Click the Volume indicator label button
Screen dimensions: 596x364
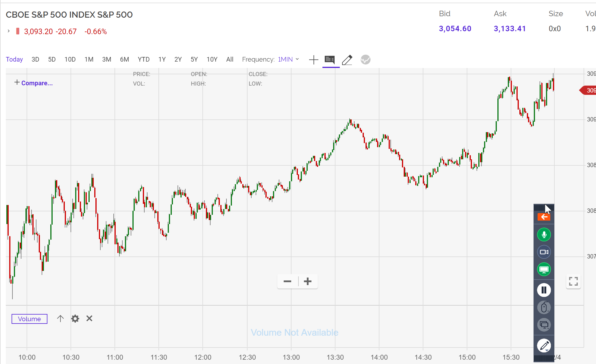29,319
